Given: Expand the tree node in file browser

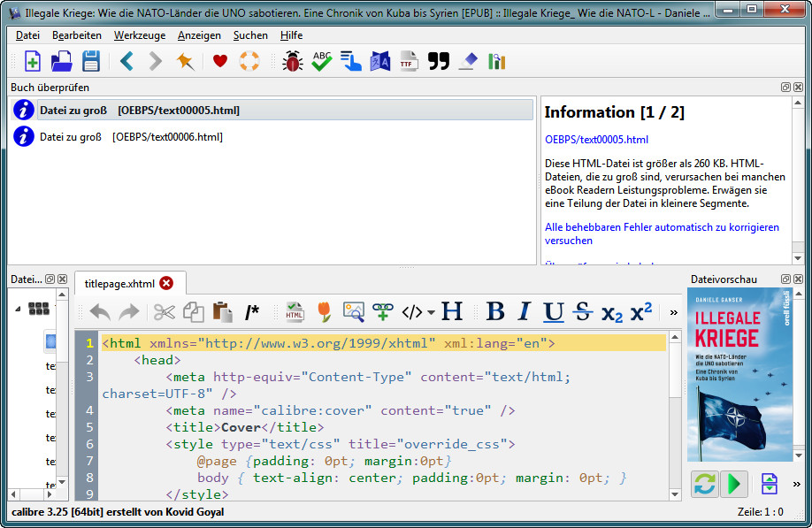Looking at the screenshot, I should 18,309.
